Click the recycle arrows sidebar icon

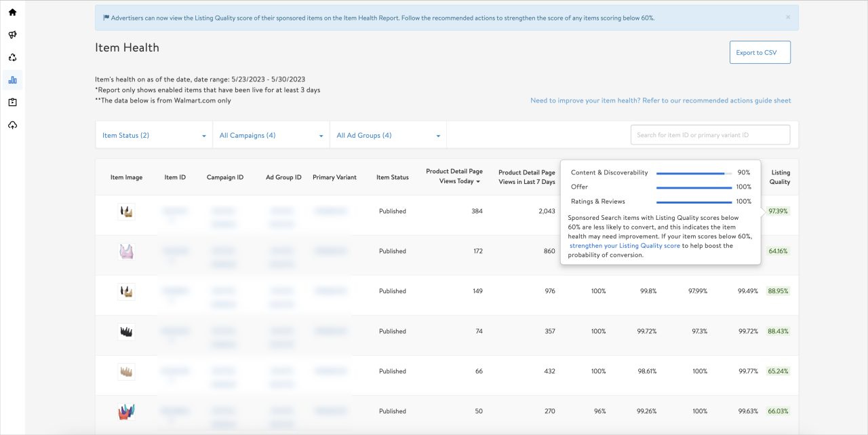coord(12,58)
